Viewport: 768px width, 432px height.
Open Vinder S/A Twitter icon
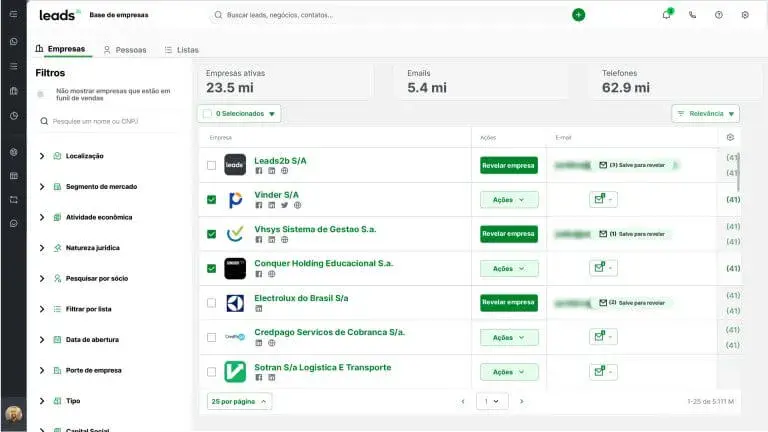click(x=285, y=205)
